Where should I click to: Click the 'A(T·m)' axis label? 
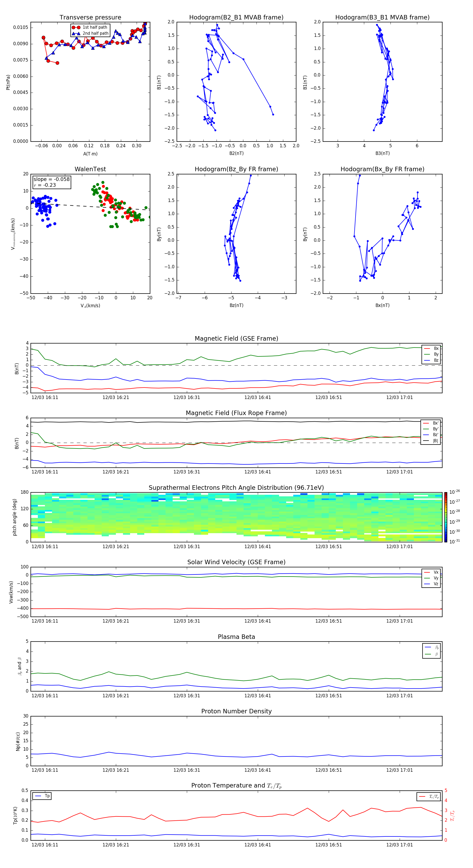point(90,154)
